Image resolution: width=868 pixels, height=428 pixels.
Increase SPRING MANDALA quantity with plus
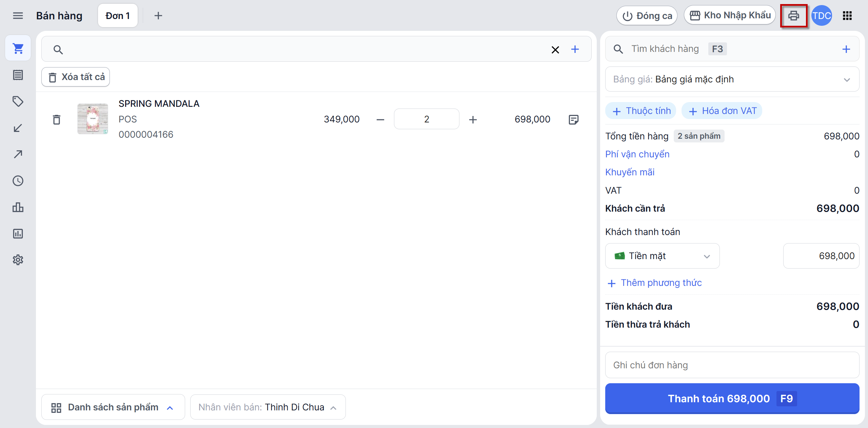tap(473, 119)
